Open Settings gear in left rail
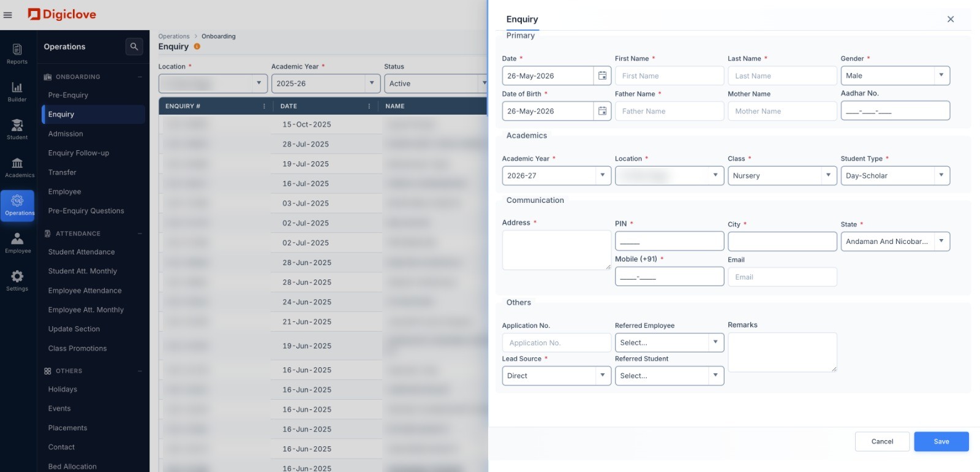Viewport: 980px width, 472px height. tap(17, 281)
